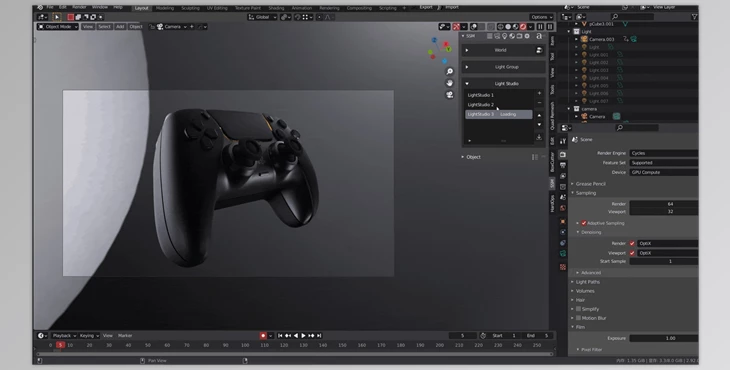The image size is (730, 370).
Task: Click the Exposure value slider
Action: click(664, 338)
